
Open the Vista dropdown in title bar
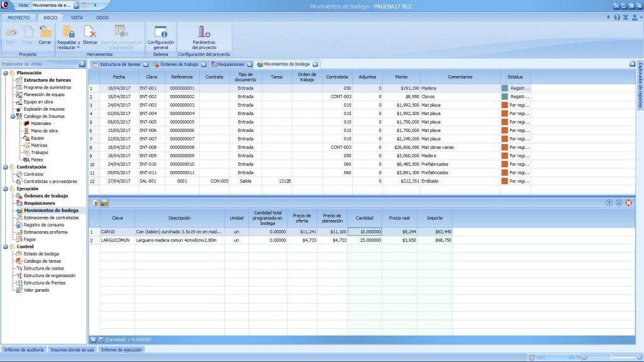(77, 5)
